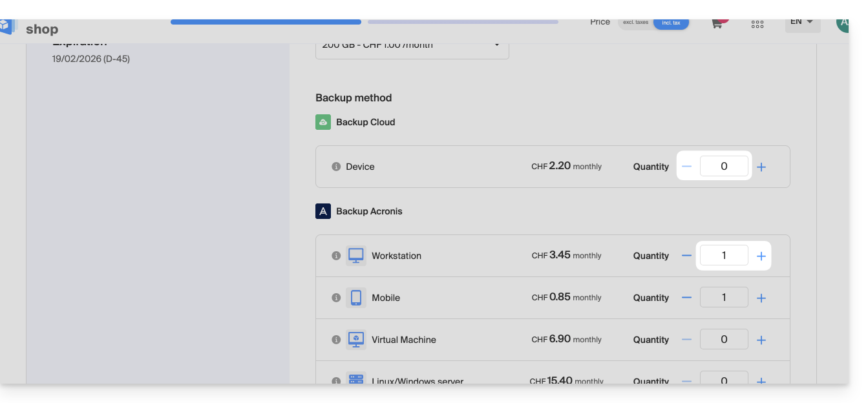Click the Workstation computer icon
The image size is (868, 403).
(355, 256)
